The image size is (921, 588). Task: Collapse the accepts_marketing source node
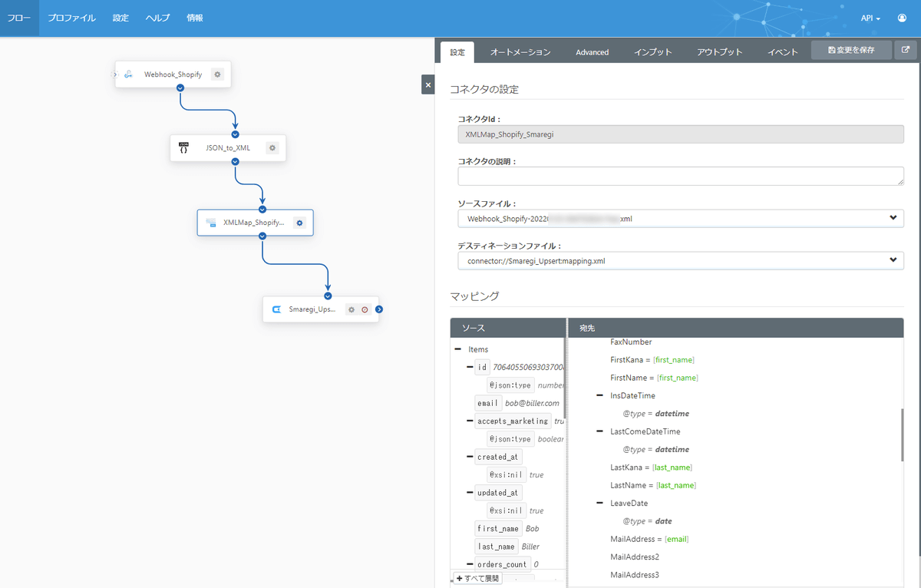point(470,421)
